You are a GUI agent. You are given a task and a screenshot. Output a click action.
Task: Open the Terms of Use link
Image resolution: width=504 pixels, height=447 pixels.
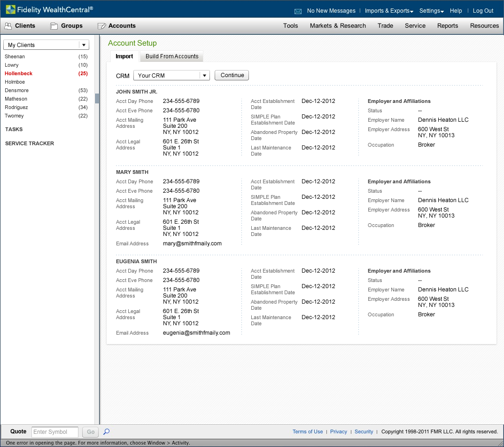308,431
